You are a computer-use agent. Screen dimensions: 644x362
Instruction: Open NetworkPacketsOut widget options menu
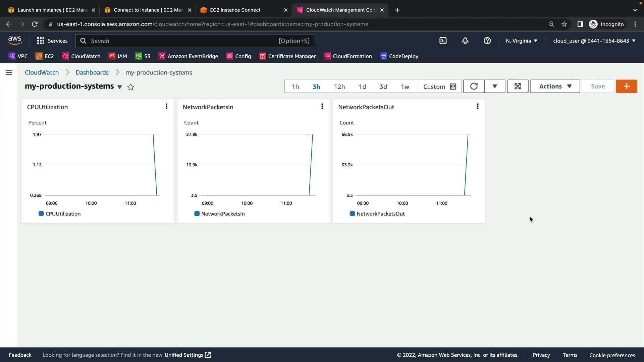point(477,106)
